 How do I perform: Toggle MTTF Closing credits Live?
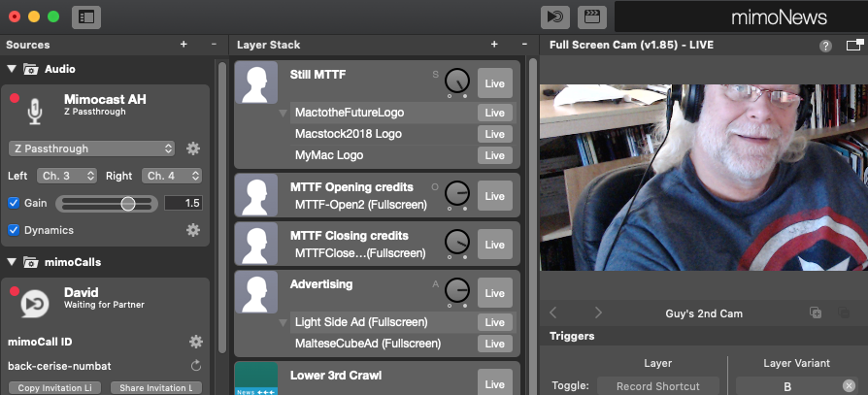pos(495,245)
